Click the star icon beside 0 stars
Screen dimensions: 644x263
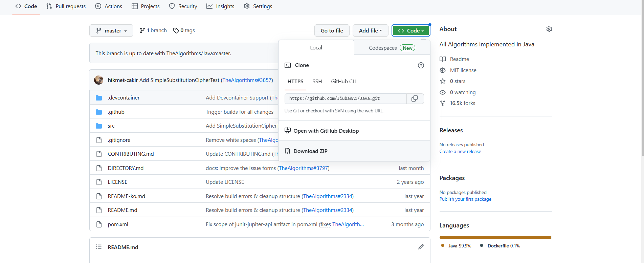[443, 81]
